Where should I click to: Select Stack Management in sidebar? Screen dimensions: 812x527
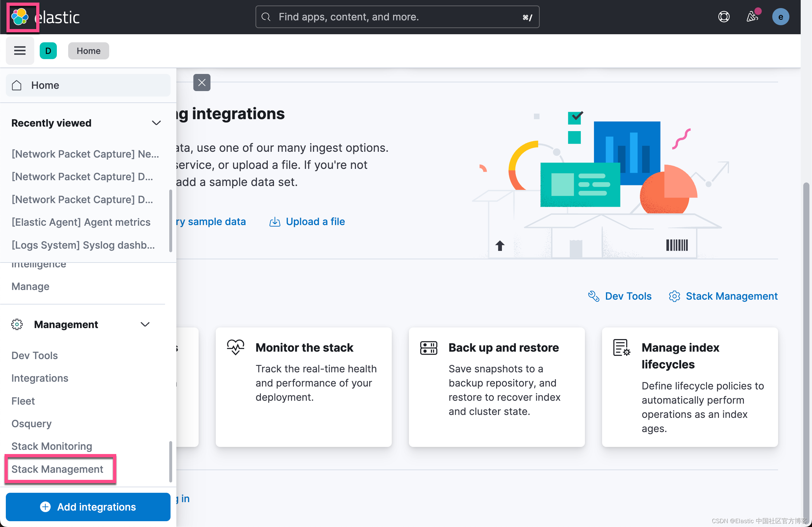coord(57,469)
